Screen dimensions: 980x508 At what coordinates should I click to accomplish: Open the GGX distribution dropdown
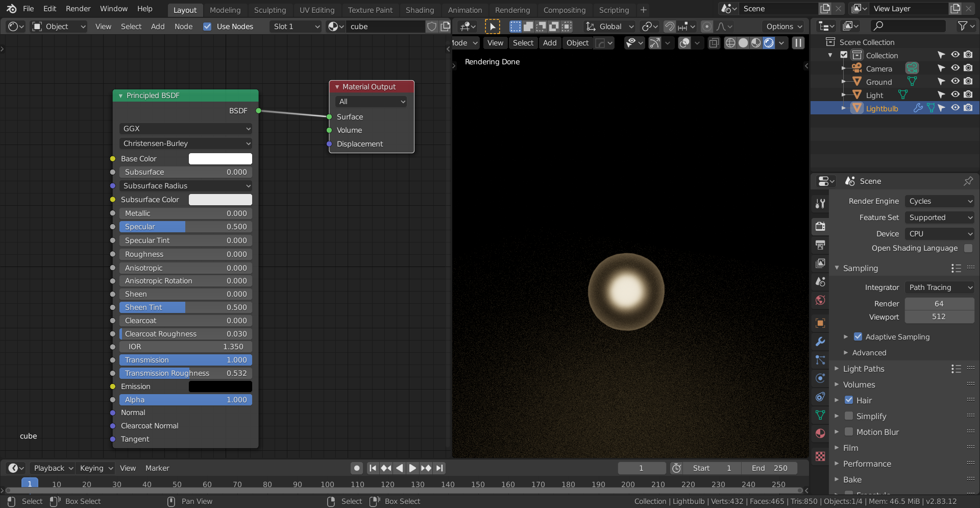point(186,129)
